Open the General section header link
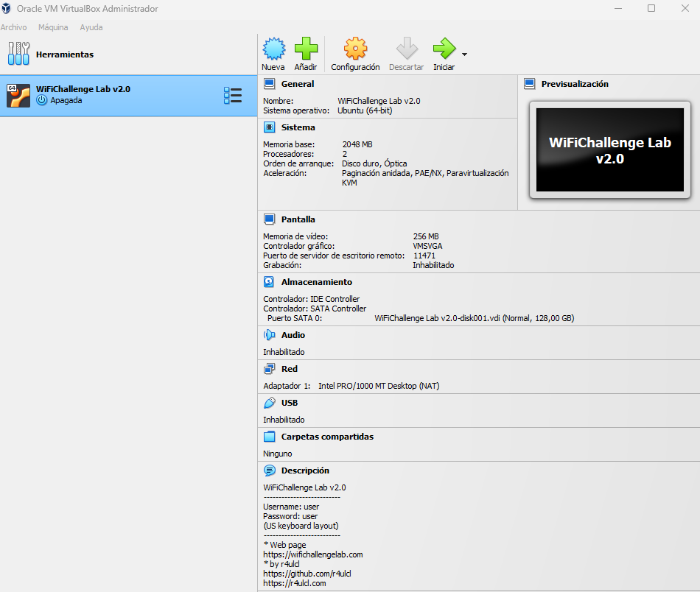The image size is (700, 592). pos(298,84)
